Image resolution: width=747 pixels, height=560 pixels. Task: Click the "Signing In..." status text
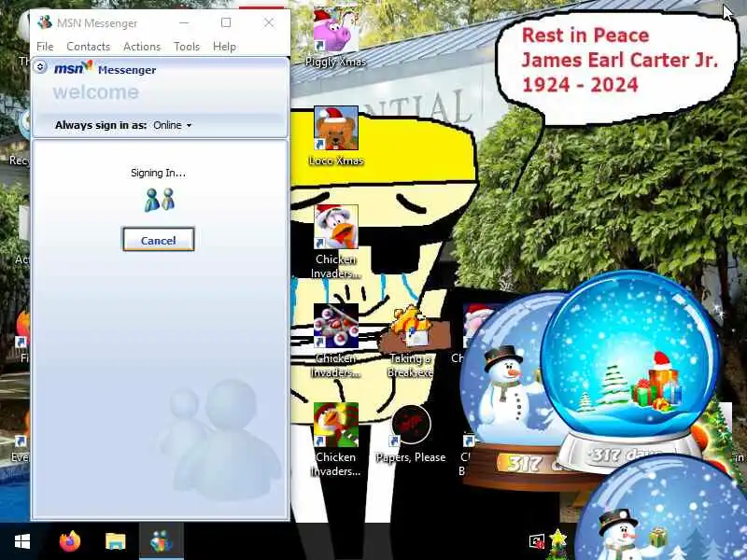coord(158,173)
